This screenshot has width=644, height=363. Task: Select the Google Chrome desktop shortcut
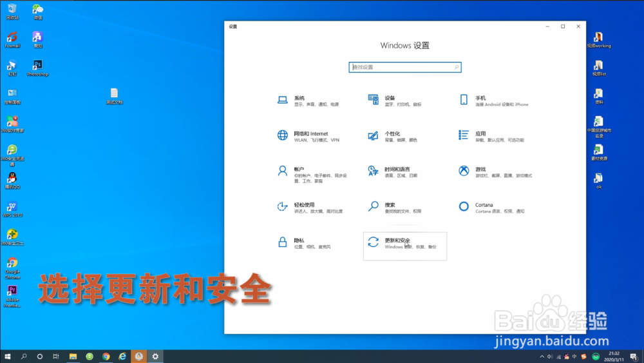(12, 268)
